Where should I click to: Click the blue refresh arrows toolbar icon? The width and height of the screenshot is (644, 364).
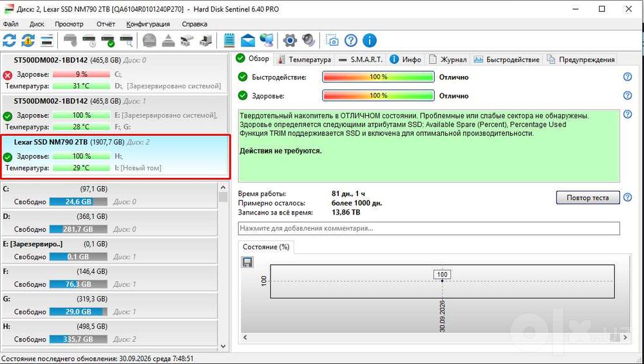(x=10, y=40)
